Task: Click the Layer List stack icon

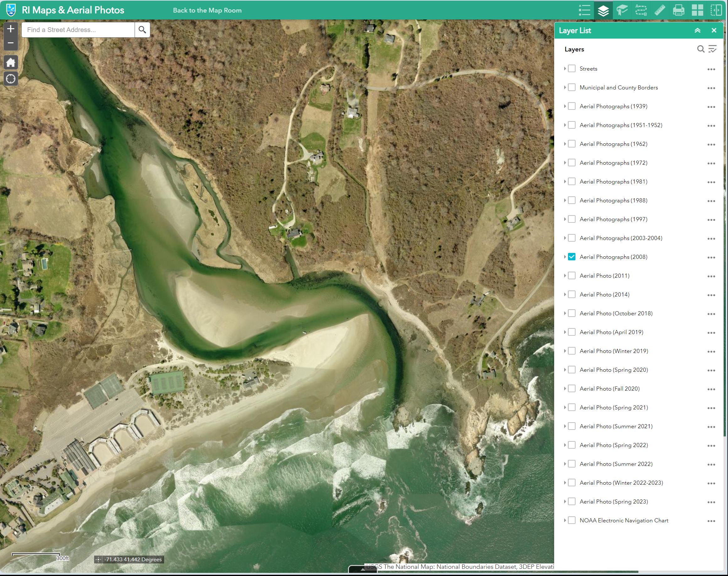Action: pos(603,10)
